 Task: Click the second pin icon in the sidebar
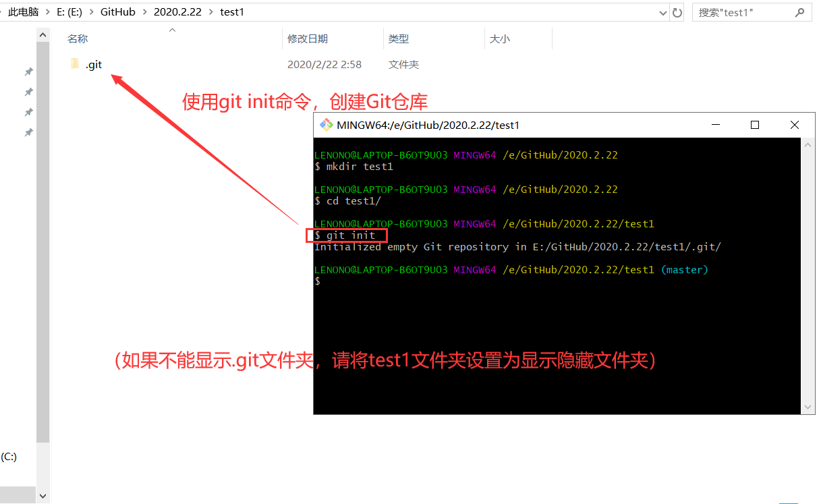point(28,92)
